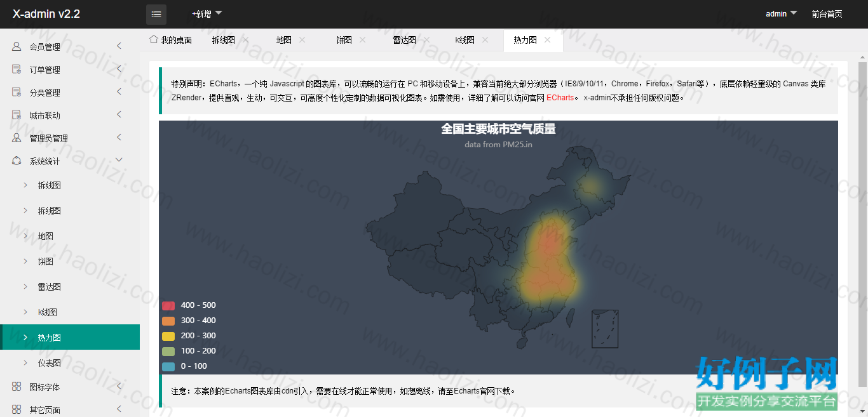The height and width of the screenshot is (417, 868).
Task: Toggle the sidebar hamburger menu button
Action: click(156, 14)
